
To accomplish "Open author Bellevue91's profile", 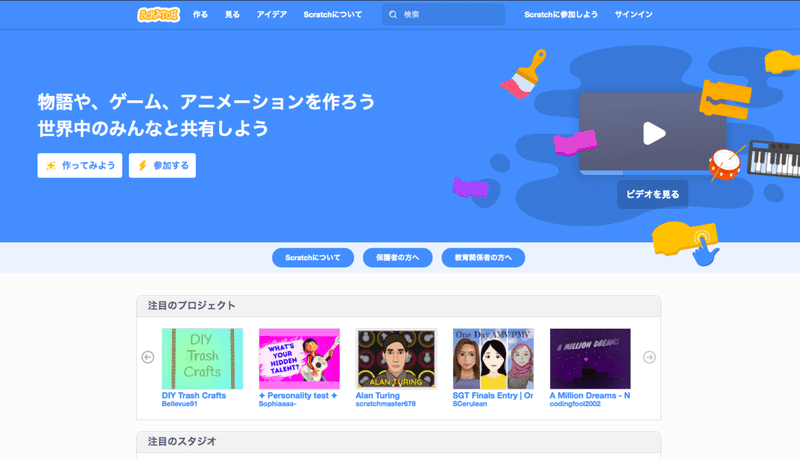I will [180, 404].
